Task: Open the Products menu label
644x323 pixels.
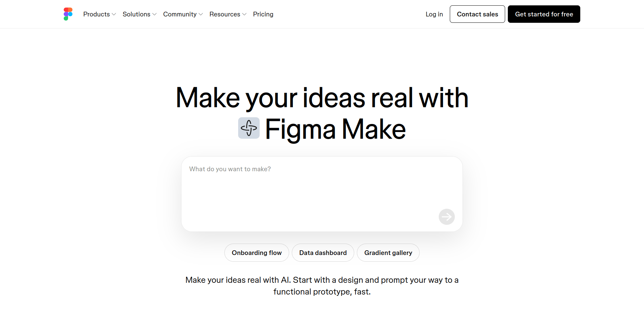Action: (x=96, y=14)
